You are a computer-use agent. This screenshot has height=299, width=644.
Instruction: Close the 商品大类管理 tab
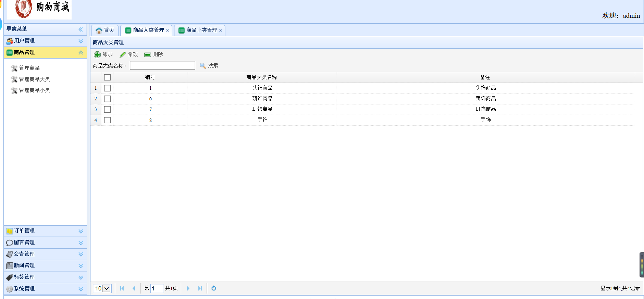[x=168, y=30]
